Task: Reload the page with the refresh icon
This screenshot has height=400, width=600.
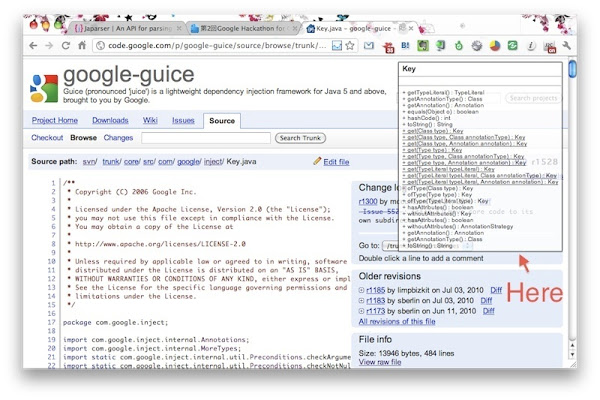Action: (66, 46)
